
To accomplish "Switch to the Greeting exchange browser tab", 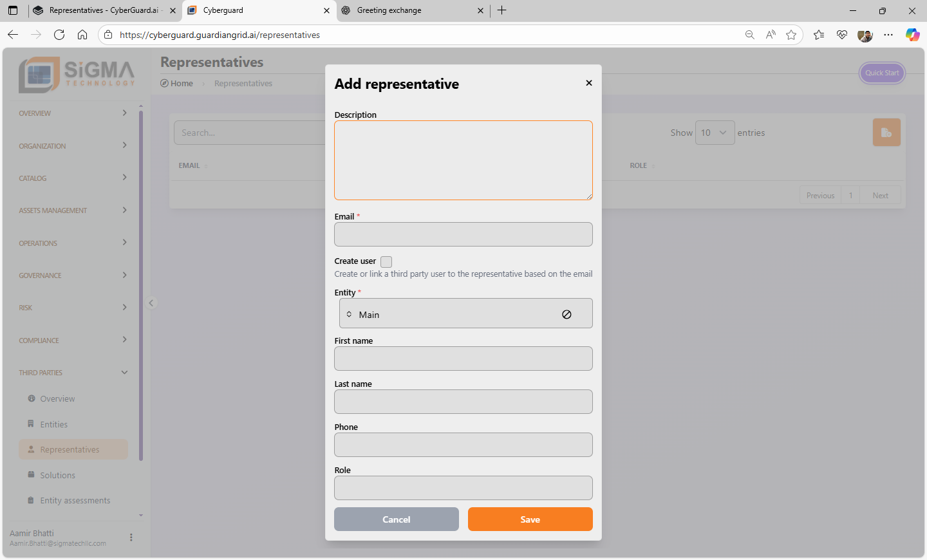I will (x=412, y=10).
